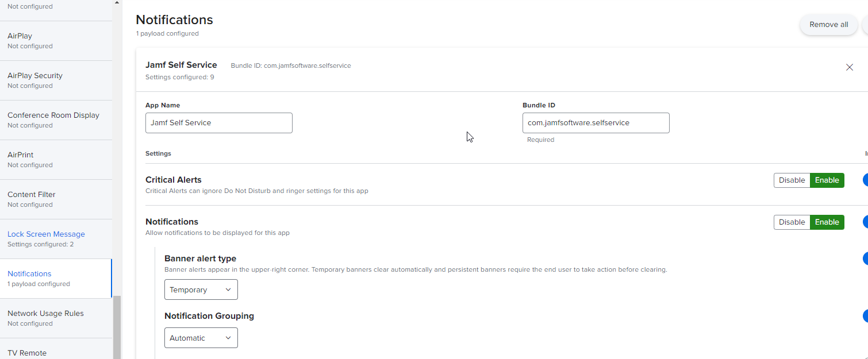Toggle the blue switch beside Banner alert type
Screen dimensions: 868x359
tap(865, 258)
